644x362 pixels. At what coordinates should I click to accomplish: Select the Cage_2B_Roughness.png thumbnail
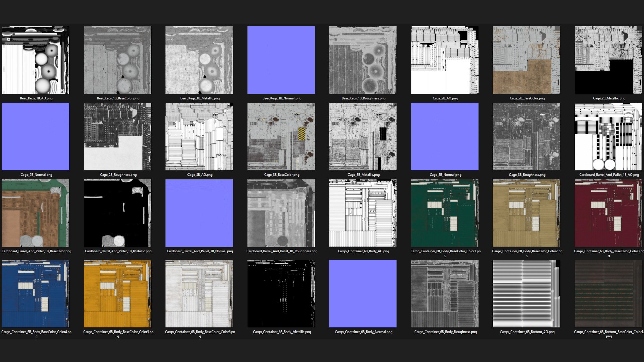pyautogui.click(x=117, y=136)
